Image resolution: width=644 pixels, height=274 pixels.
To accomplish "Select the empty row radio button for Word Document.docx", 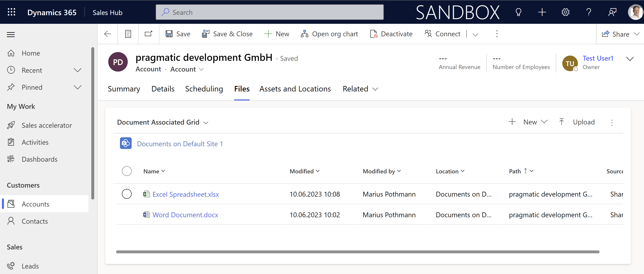I will click(127, 214).
